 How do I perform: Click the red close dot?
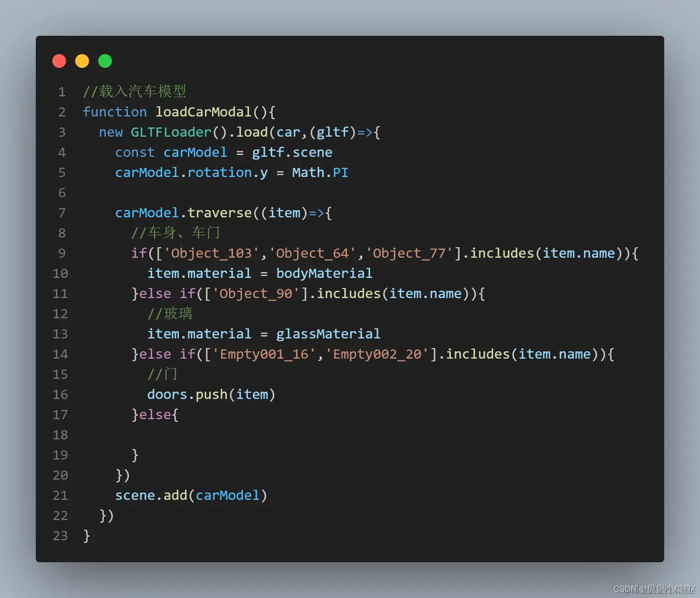point(59,61)
